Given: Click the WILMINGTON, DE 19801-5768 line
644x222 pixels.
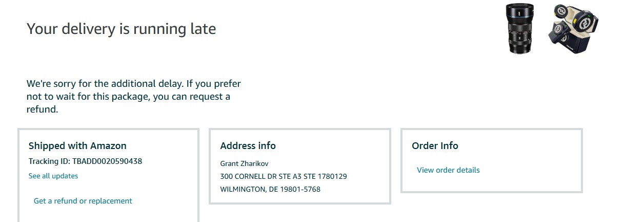Looking at the screenshot, I should pos(270,189).
